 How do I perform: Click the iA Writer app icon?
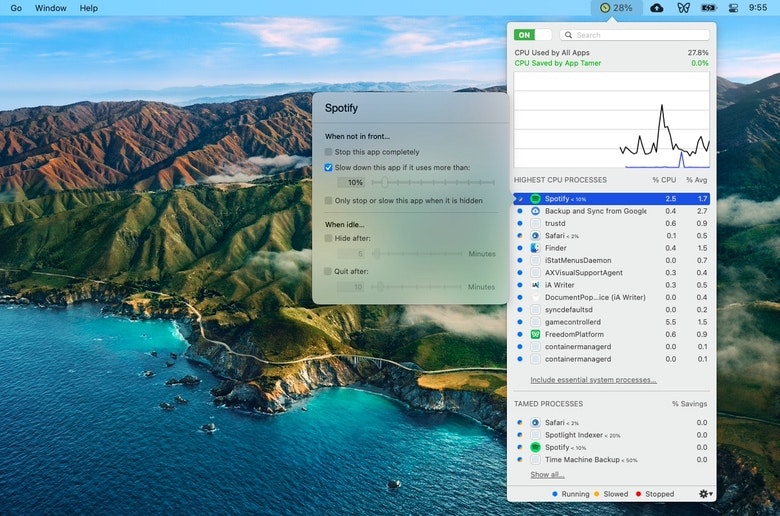click(x=535, y=285)
